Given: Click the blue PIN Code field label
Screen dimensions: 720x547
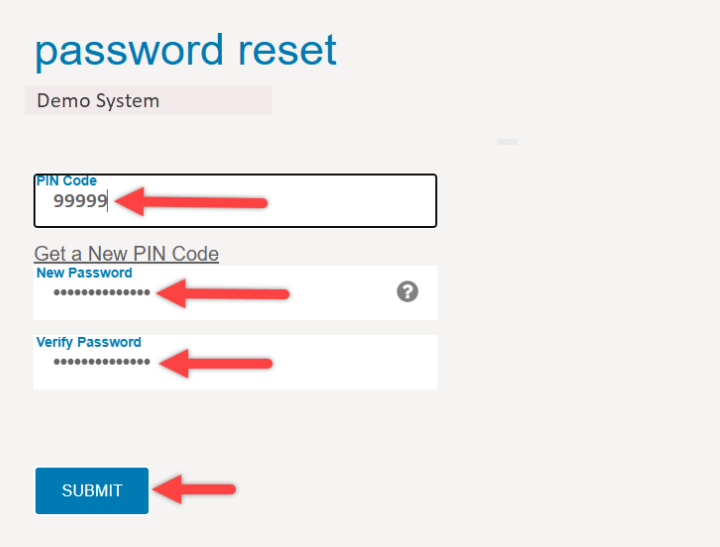Looking at the screenshot, I should point(66,181).
